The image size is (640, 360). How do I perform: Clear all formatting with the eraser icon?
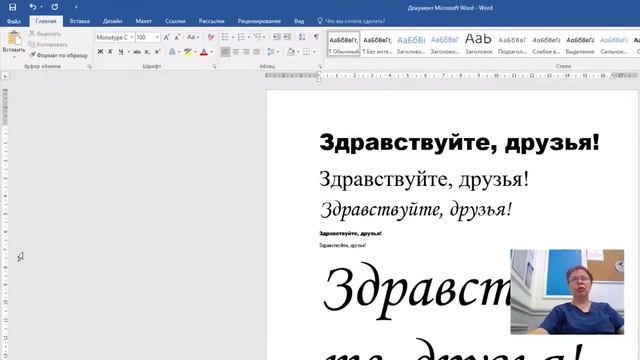tap(211, 38)
